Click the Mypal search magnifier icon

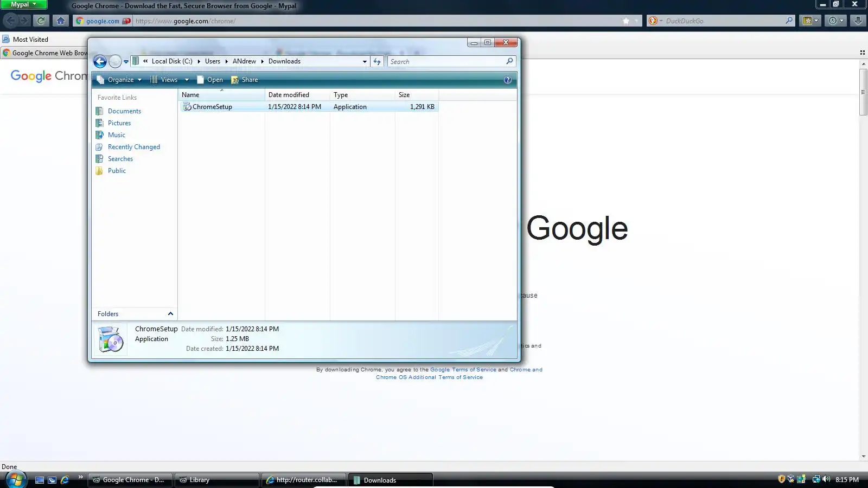point(789,21)
